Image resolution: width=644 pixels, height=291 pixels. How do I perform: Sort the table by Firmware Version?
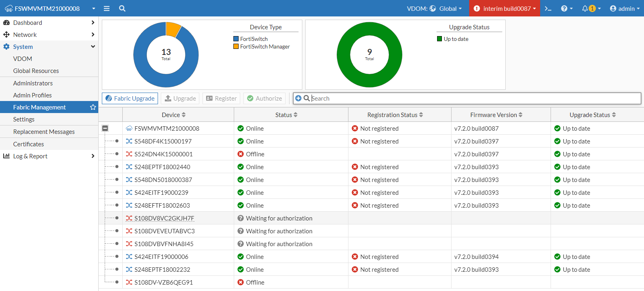(496, 115)
